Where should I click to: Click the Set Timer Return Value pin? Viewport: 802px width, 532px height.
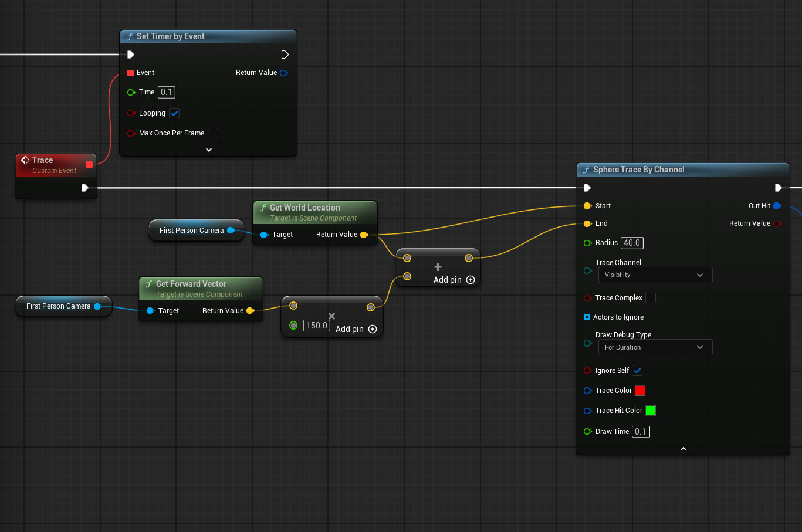[x=284, y=73]
